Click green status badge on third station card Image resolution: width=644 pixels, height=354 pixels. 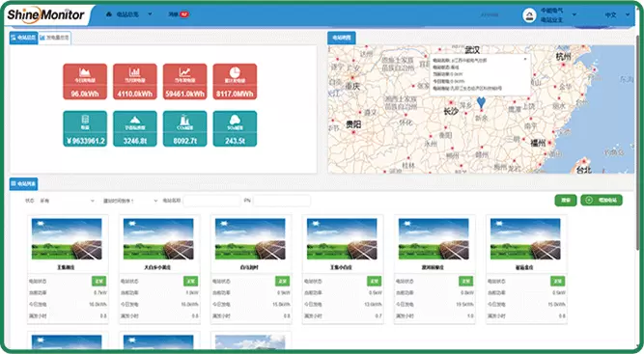coord(283,281)
